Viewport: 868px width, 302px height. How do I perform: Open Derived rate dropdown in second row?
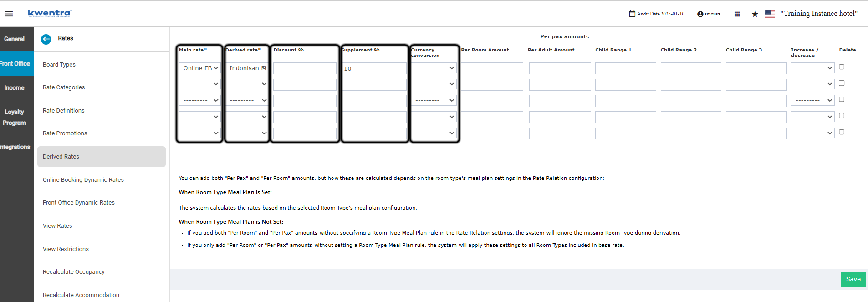click(x=246, y=84)
